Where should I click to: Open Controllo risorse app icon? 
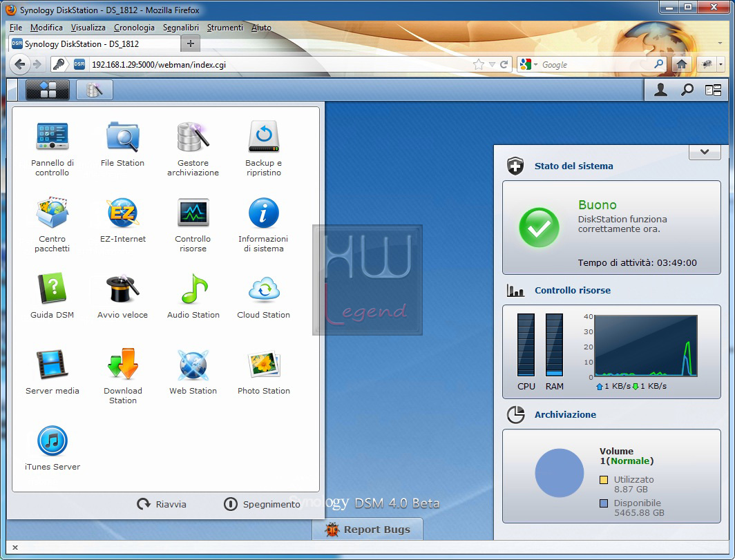click(x=193, y=224)
